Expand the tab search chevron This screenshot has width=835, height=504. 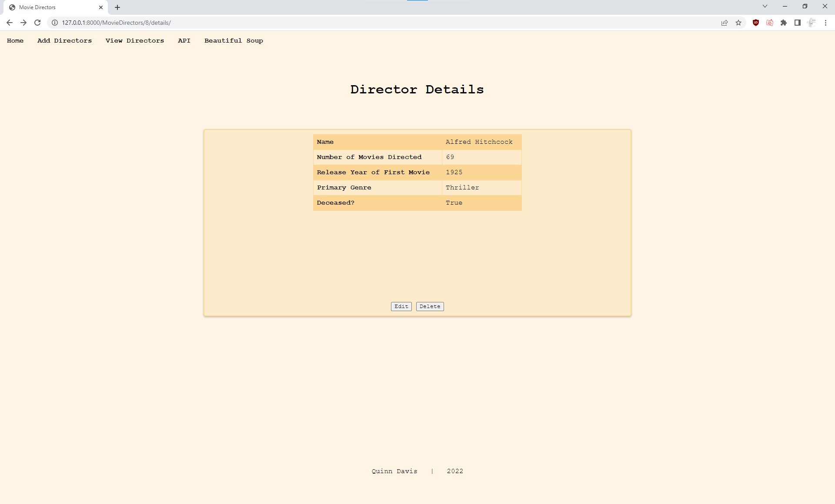[x=765, y=6]
